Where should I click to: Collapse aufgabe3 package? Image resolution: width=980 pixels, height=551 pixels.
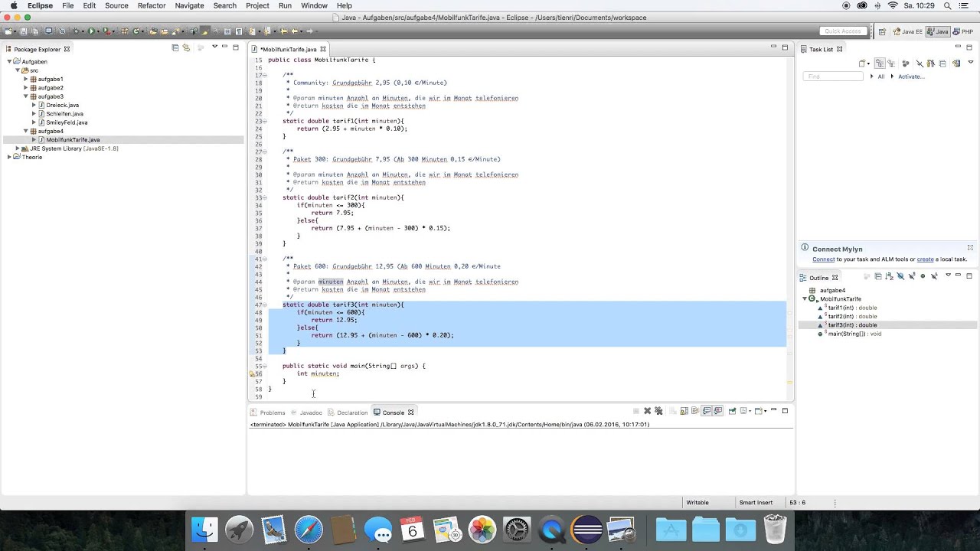click(25, 96)
